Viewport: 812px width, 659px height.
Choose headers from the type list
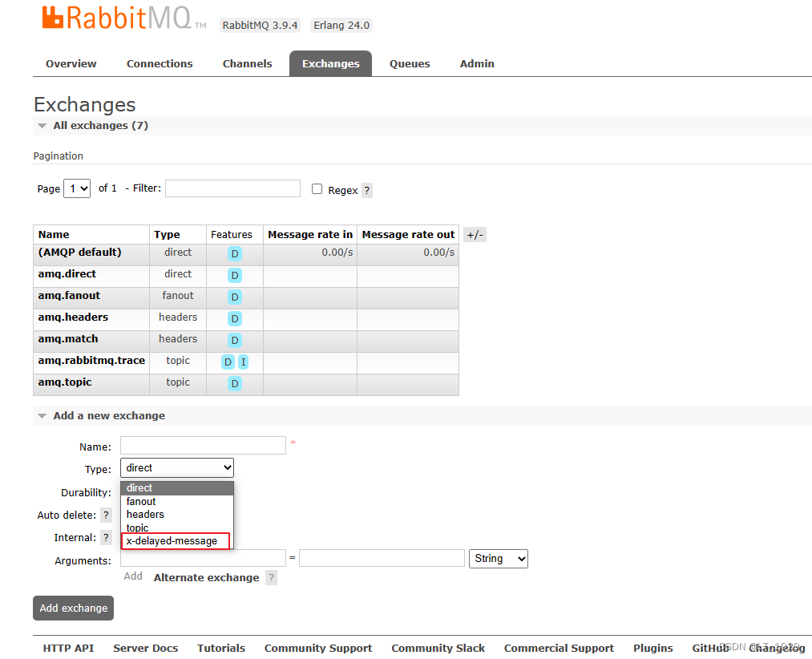(x=177, y=515)
